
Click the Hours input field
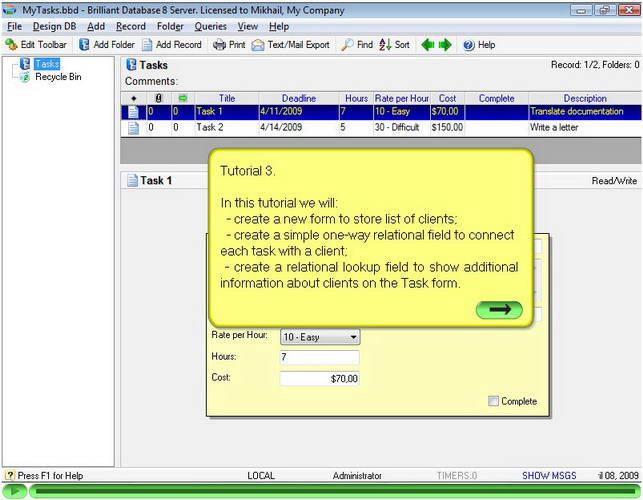click(319, 357)
